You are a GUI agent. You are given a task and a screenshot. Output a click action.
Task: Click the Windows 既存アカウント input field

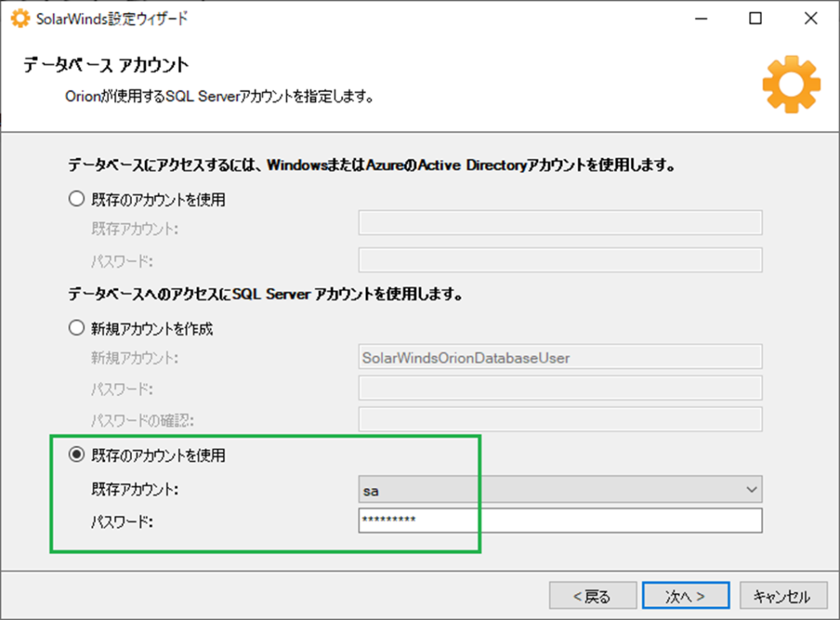click(559, 223)
